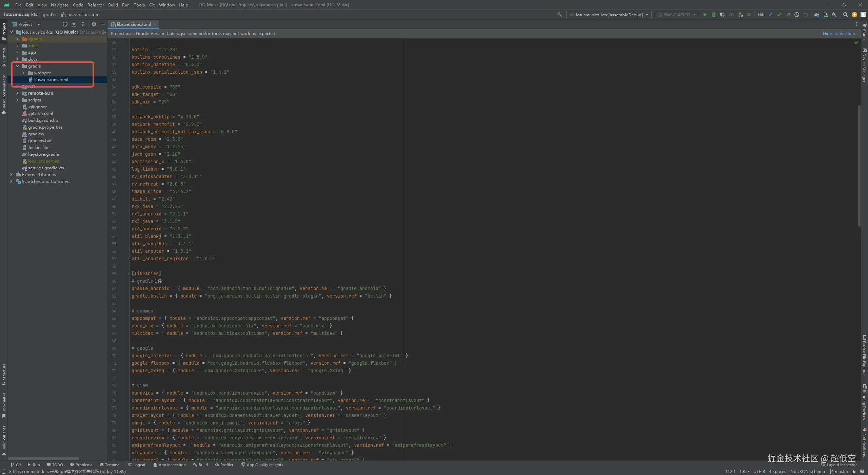868x475 pixels.
Task: Run the app with green play button
Action: point(705,15)
